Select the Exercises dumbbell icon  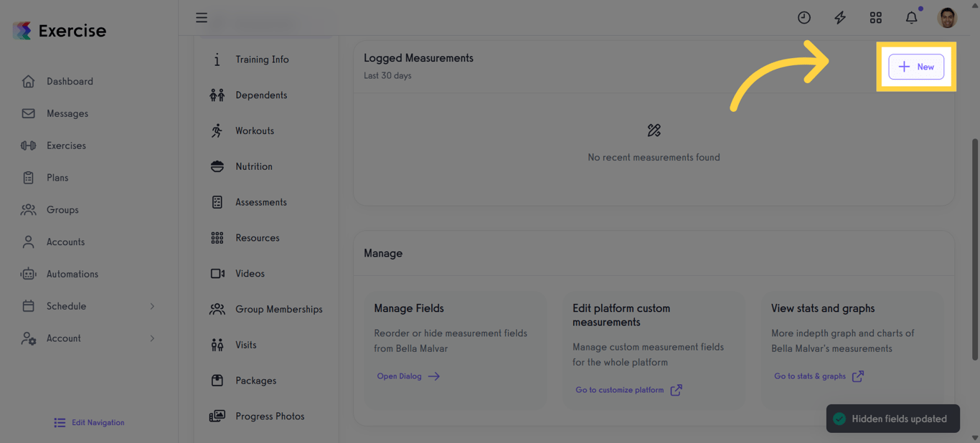(x=28, y=146)
